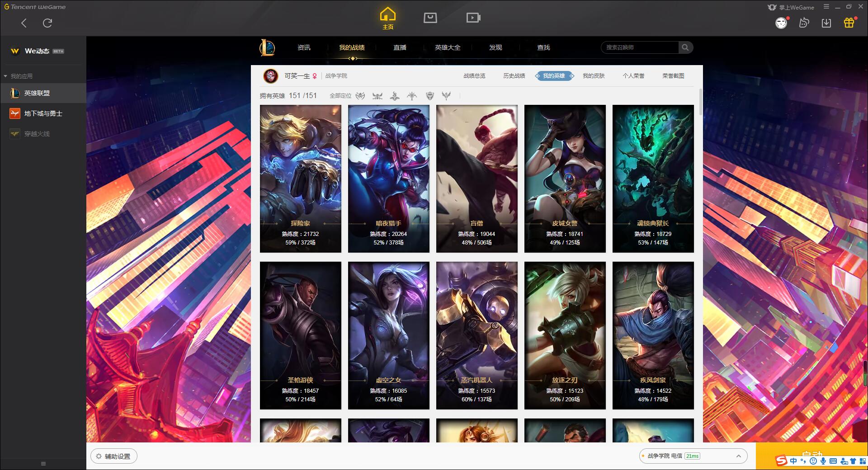This screenshot has height=470, width=868.
Task: Refresh the page with the reload icon
Action: coord(47,23)
